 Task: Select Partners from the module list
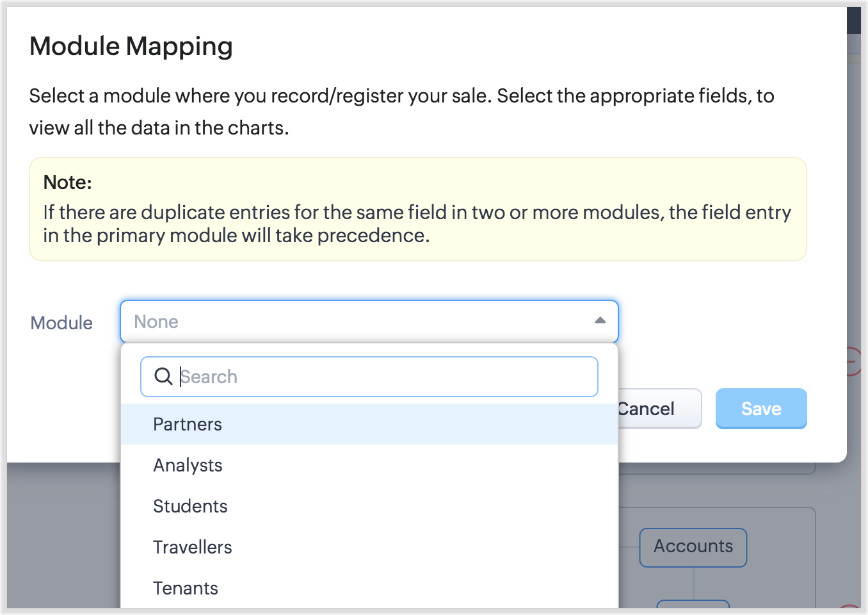(188, 424)
